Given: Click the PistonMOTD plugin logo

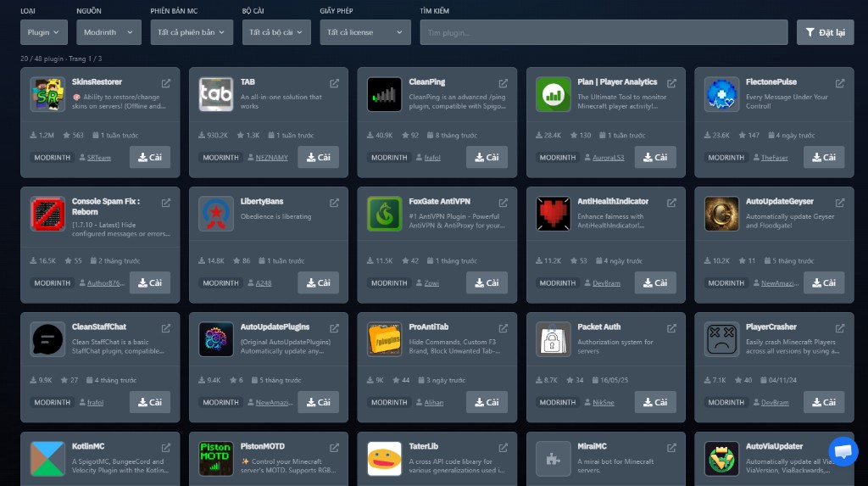Looking at the screenshot, I should (216, 459).
